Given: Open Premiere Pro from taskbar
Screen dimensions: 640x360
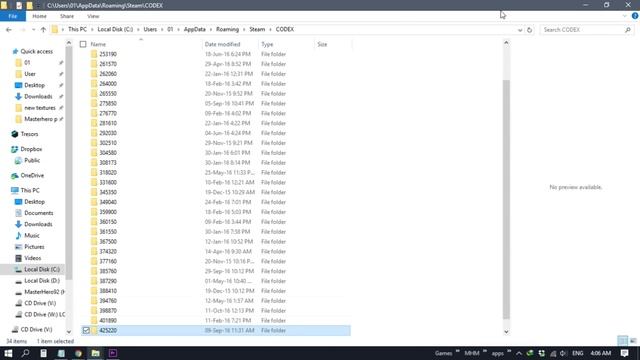Looking at the screenshot, I should click(x=113, y=353).
